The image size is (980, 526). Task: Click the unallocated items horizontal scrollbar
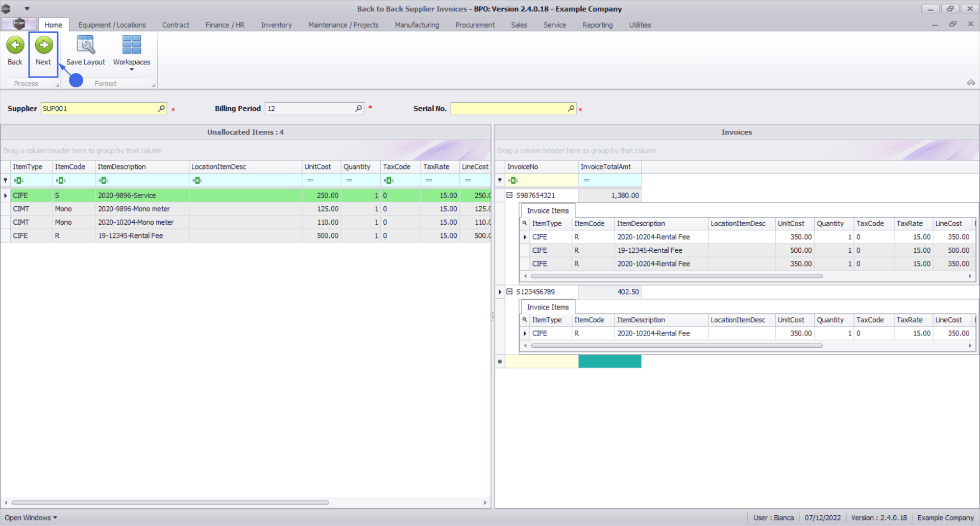point(170,503)
